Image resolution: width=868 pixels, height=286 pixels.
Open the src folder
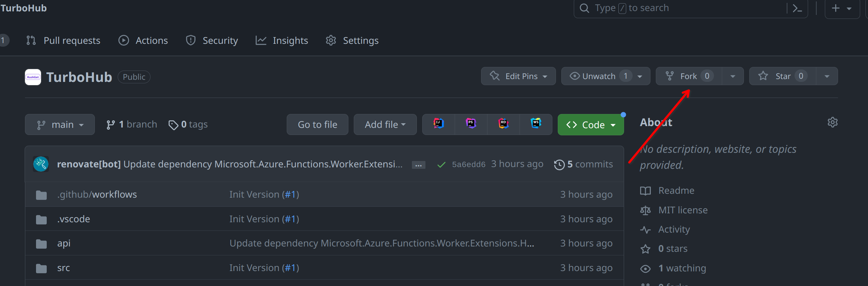coord(63,268)
